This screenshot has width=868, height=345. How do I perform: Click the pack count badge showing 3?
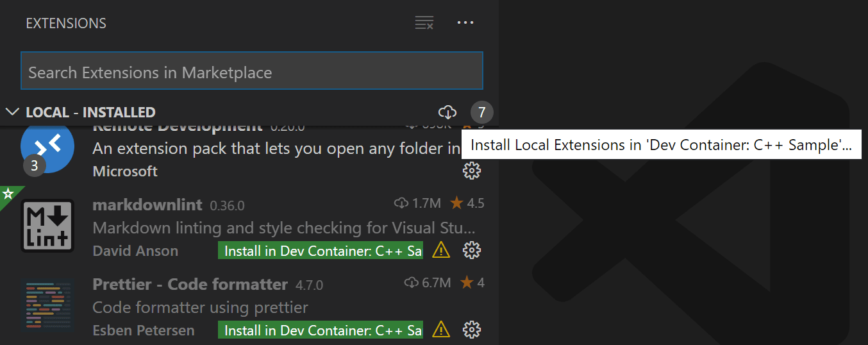(35, 165)
